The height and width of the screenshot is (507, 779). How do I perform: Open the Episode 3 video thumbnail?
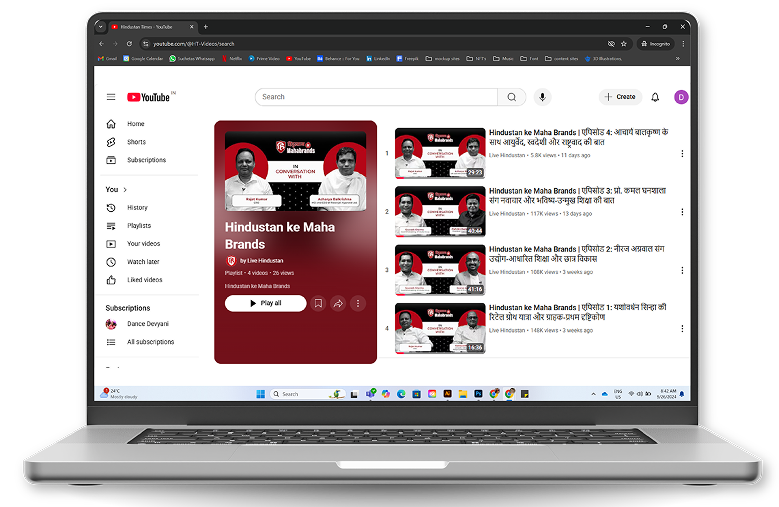(440, 212)
